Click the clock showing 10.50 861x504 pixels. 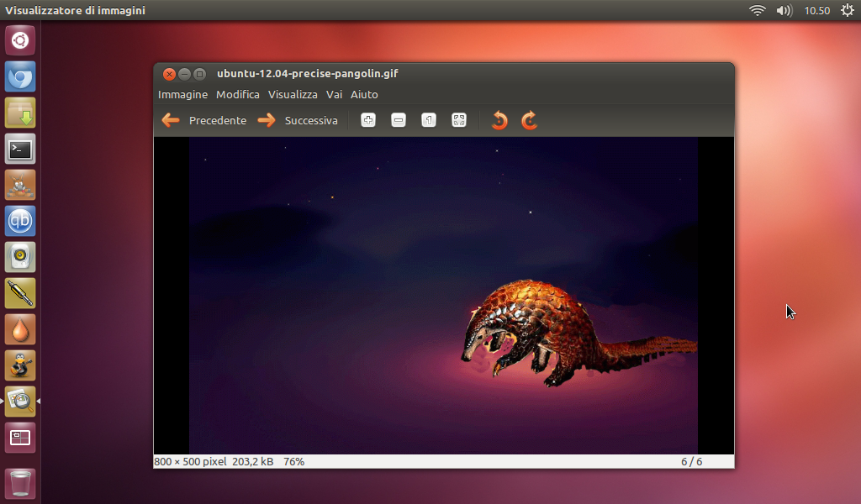point(816,10)
